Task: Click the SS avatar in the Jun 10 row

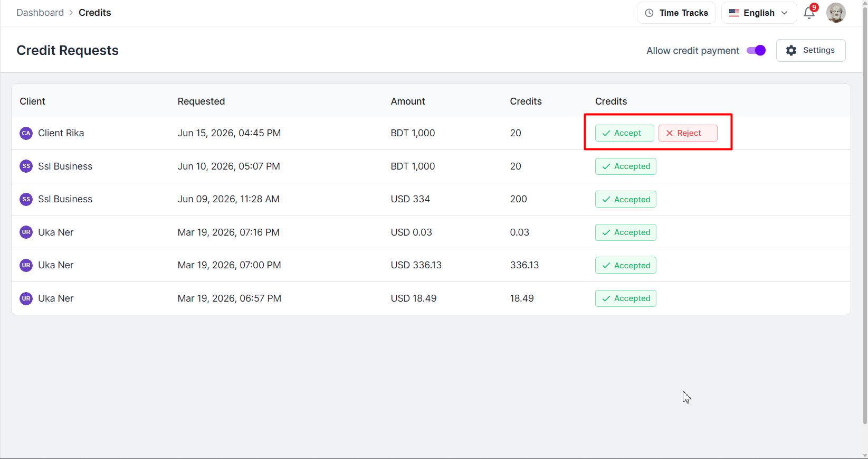Action: (26, 166)
